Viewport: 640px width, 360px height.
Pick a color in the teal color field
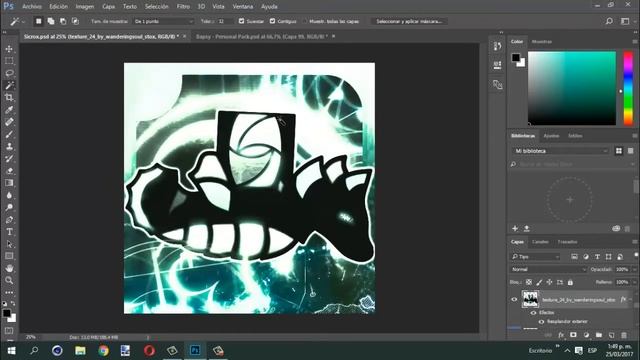point(572,88)
